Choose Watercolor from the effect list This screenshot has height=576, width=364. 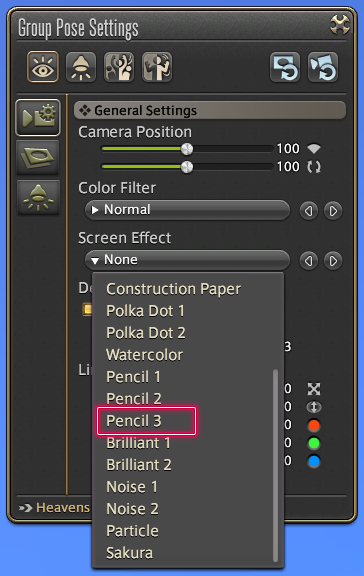tap(144, 355)
